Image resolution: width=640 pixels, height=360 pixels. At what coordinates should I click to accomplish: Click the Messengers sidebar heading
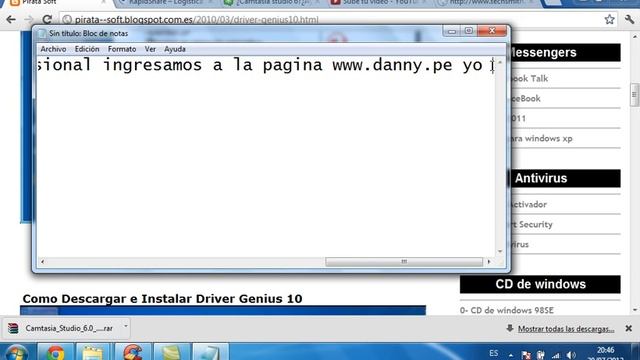(565, 53)
